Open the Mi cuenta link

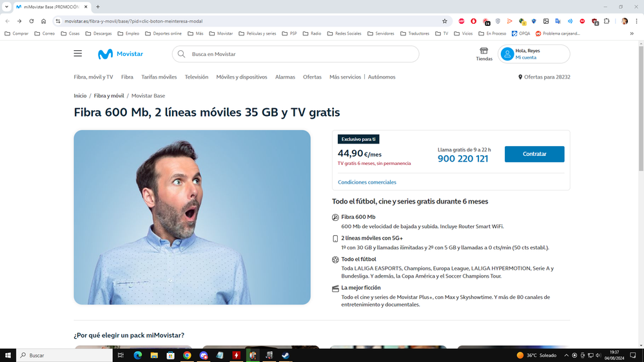pos(526,57)
